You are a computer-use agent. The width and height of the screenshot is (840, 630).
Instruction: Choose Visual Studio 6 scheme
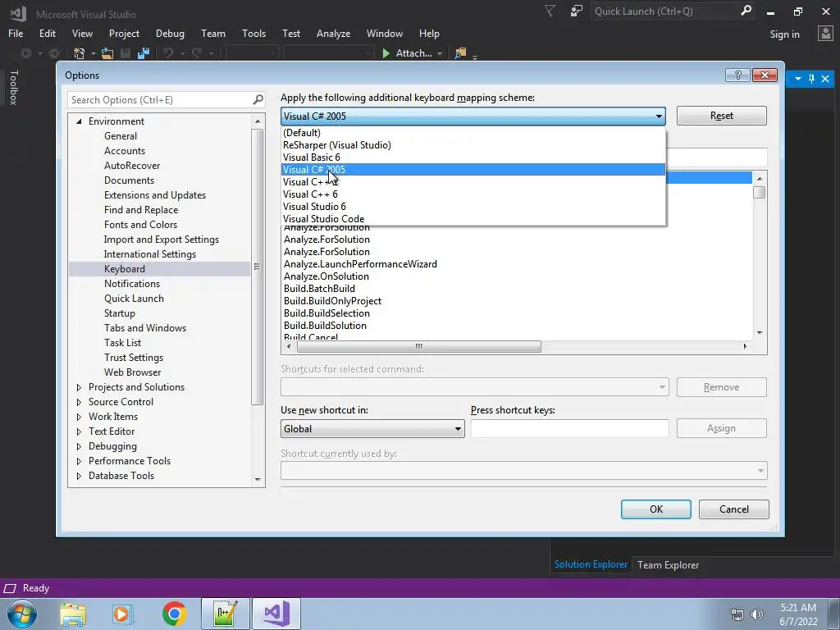[473, 207]
